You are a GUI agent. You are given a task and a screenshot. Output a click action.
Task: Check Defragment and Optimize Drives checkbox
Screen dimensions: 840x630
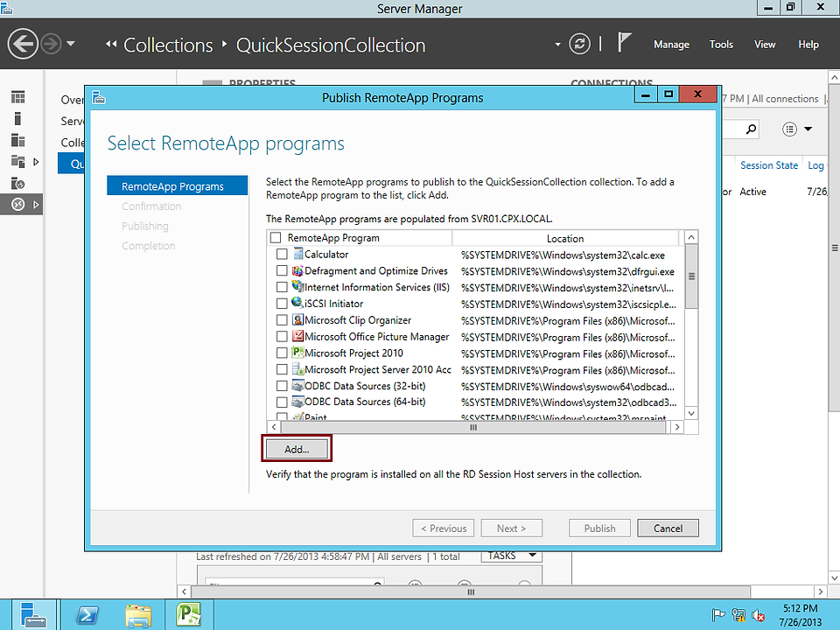282,270
